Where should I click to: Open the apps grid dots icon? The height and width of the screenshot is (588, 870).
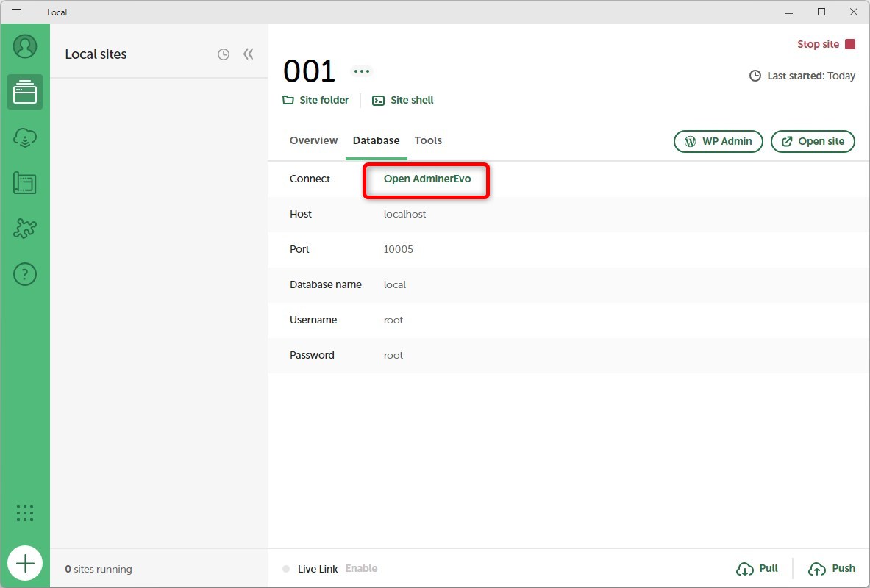tap(25, 513)
